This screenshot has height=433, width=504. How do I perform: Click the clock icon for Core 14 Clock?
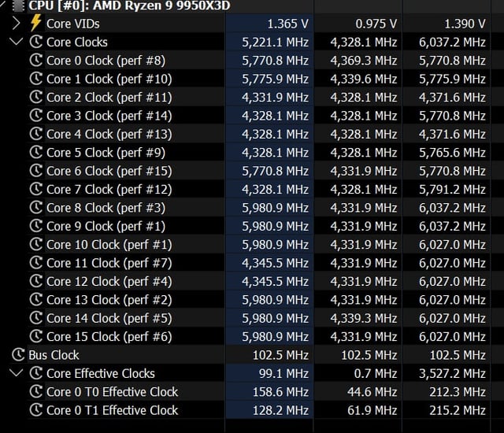[x=36, y=318]
